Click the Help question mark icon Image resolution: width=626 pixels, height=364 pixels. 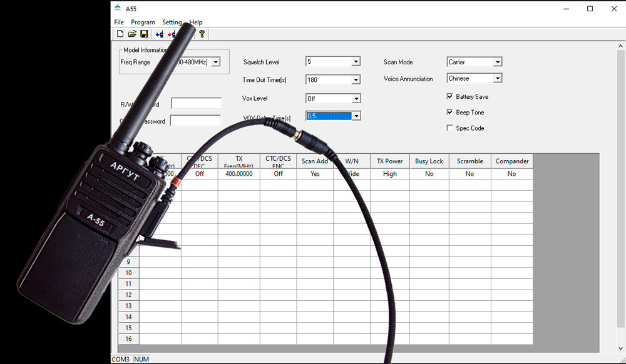pos(202,34)
